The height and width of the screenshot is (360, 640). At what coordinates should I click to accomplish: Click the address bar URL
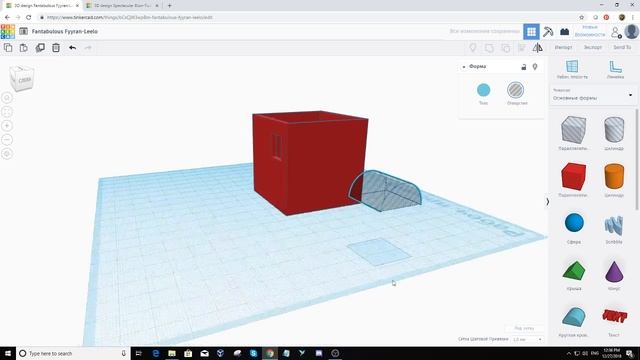tap(129, 18)
